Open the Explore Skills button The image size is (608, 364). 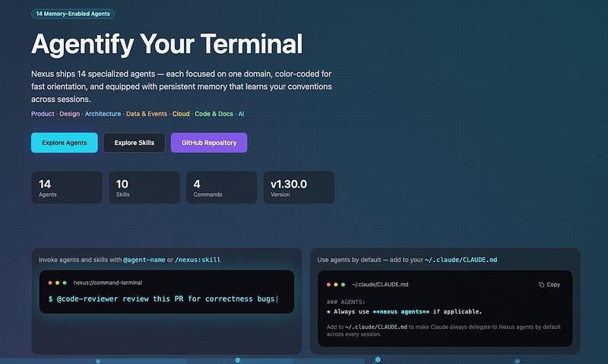click(135, 143)
